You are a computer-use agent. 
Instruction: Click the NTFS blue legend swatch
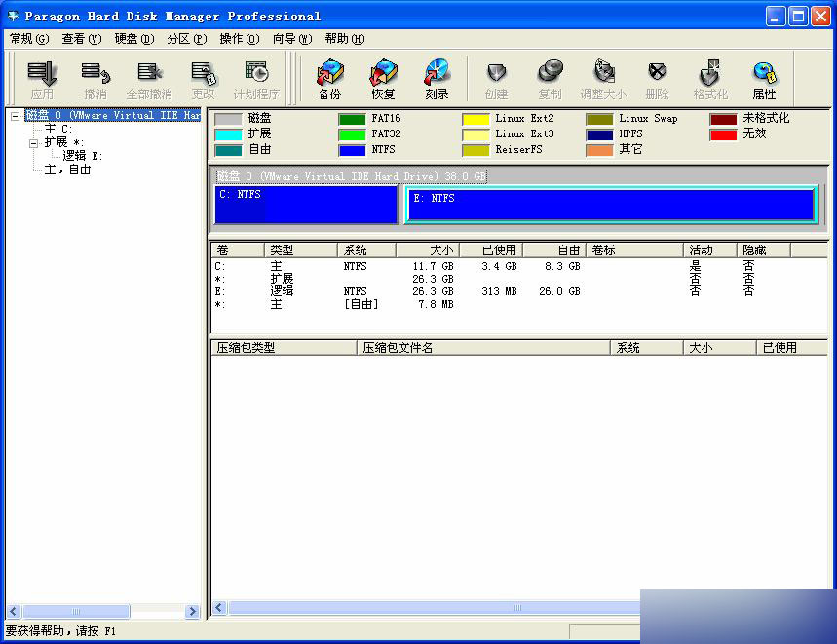click(x=352, y=150)
